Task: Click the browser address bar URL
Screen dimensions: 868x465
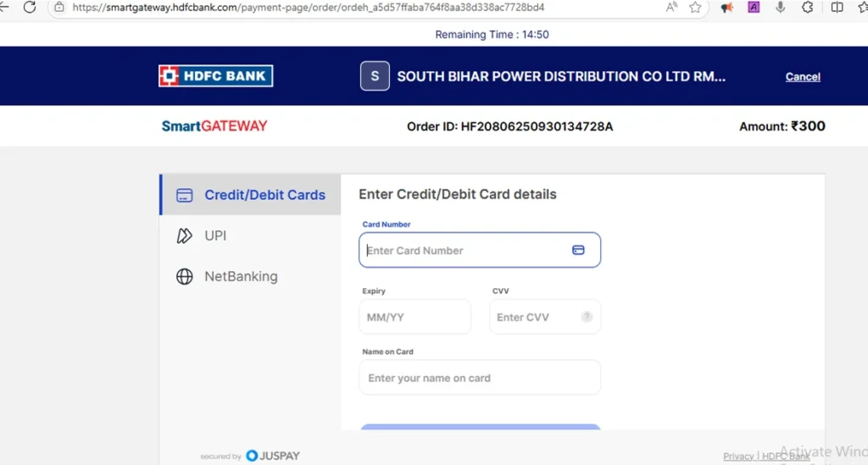Action: point(309,7)
